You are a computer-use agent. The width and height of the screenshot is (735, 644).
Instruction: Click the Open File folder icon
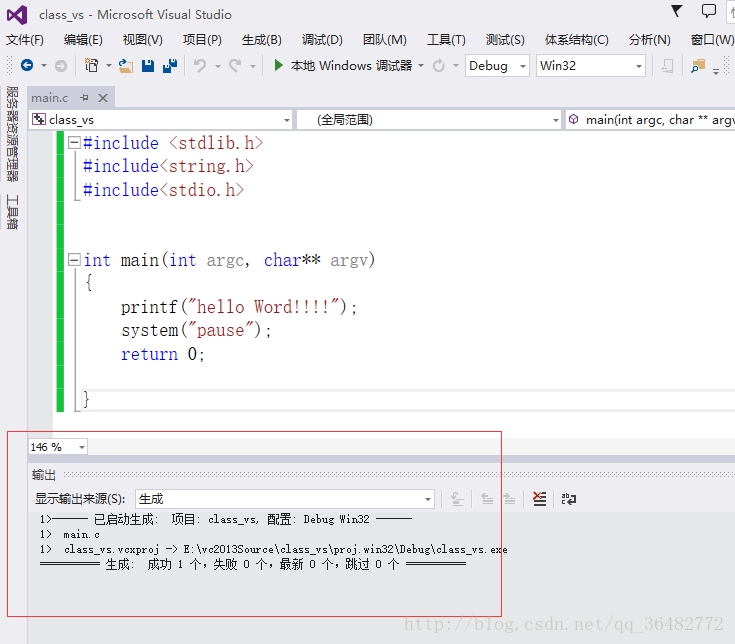[125, 66]
